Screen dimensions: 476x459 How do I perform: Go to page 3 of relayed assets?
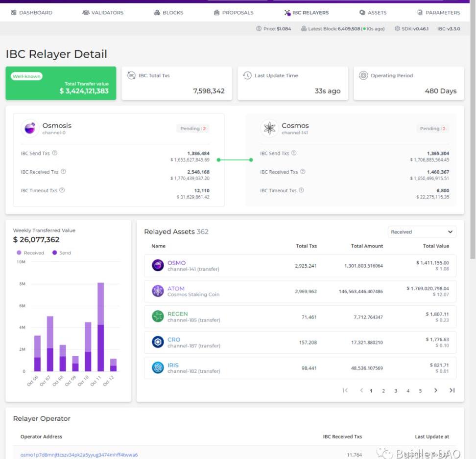coord(396,391)
